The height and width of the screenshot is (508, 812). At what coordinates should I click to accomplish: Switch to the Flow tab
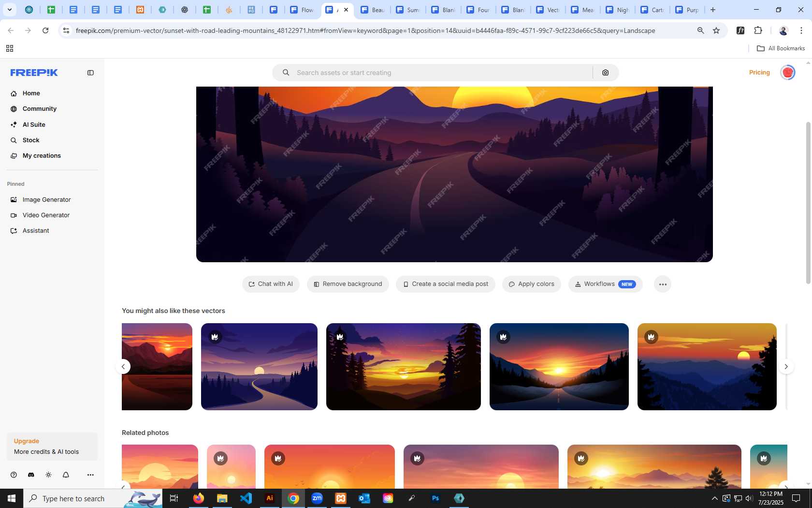tap(303, 10)
